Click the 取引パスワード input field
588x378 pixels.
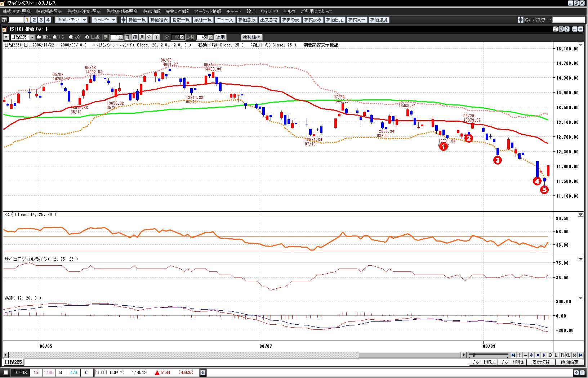568,20
